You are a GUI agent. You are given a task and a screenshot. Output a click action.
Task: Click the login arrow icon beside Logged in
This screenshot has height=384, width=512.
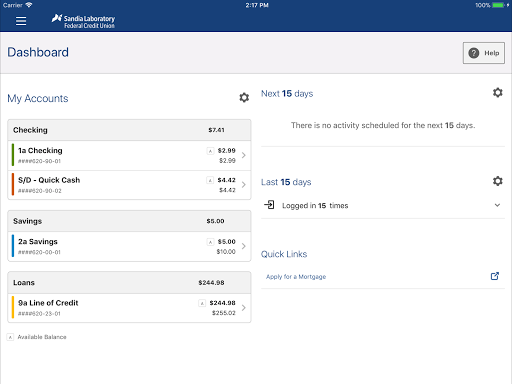click(269, 205)
